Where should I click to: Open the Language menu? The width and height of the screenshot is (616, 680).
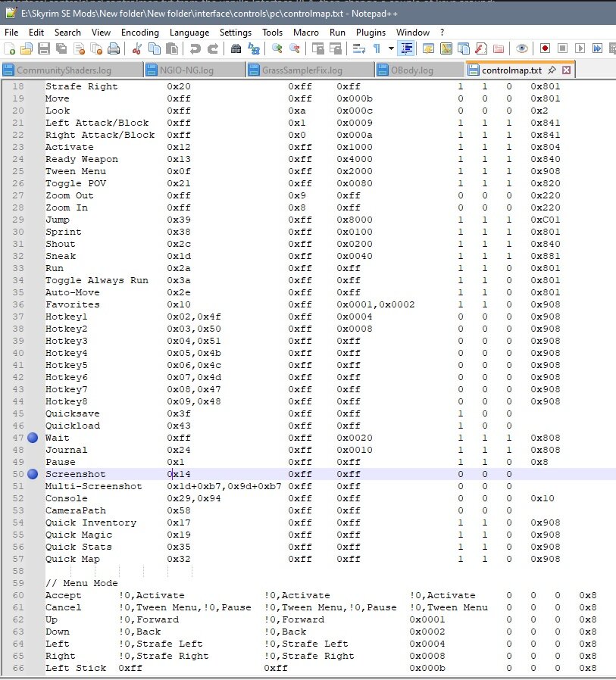point(189,33)
